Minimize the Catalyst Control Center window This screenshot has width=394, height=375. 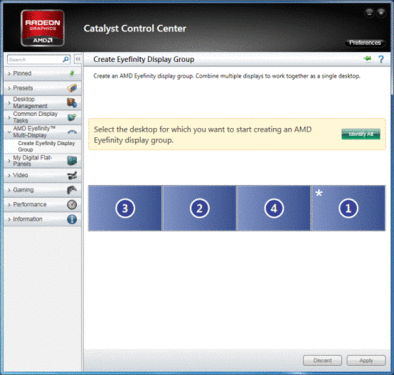(369, 13)
